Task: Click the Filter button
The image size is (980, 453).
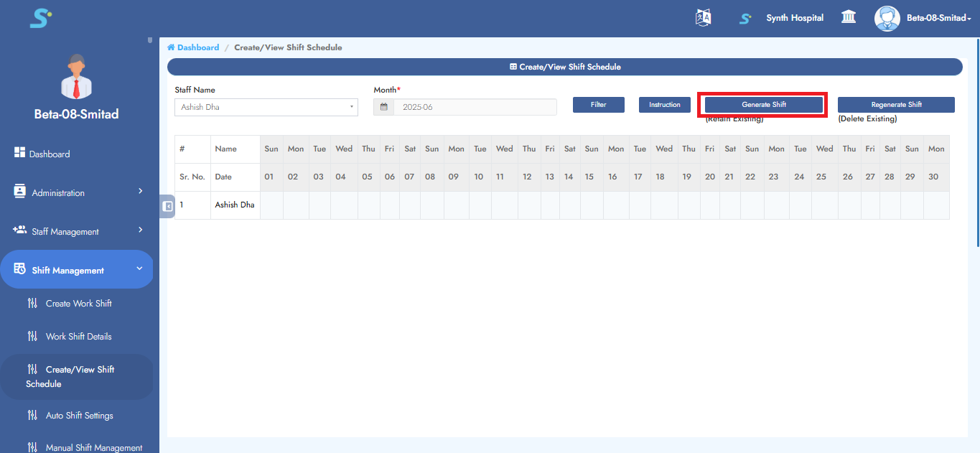Action: click(x=598, y=105)
